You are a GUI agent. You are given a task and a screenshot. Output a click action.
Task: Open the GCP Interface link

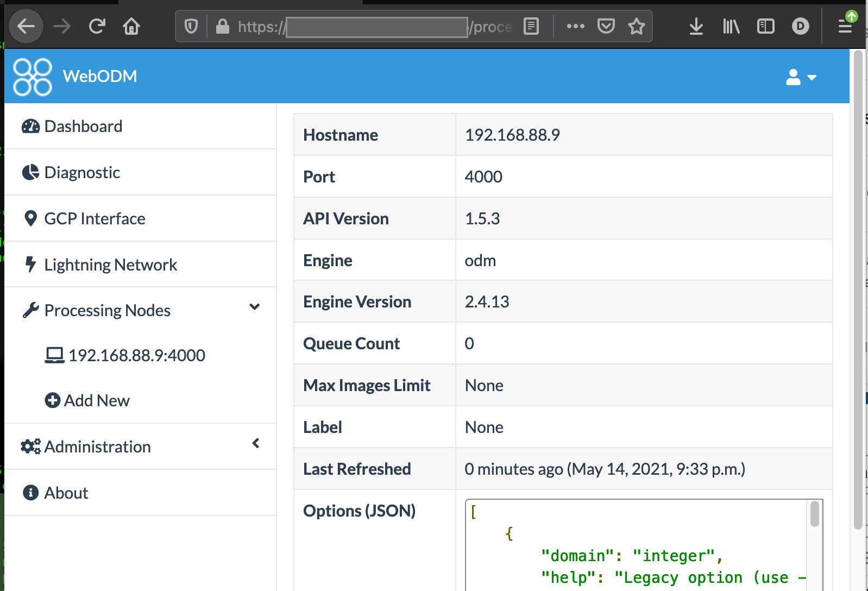pyautogui.click(x=95, y=219)
